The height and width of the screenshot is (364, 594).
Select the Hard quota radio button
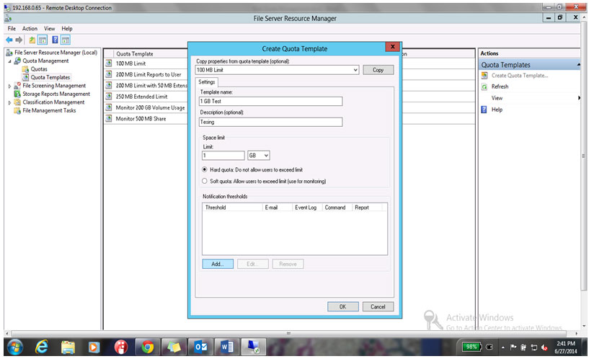(205, 169)
